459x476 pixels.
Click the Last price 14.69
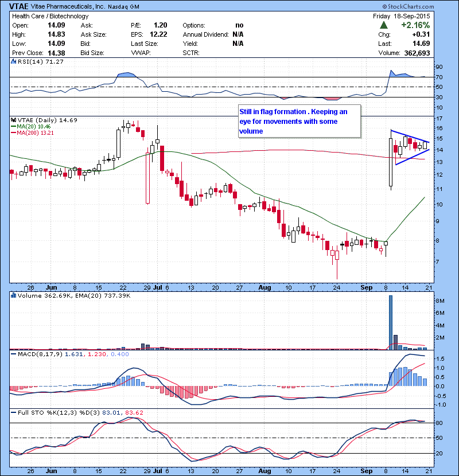click(x=421, y=44)
